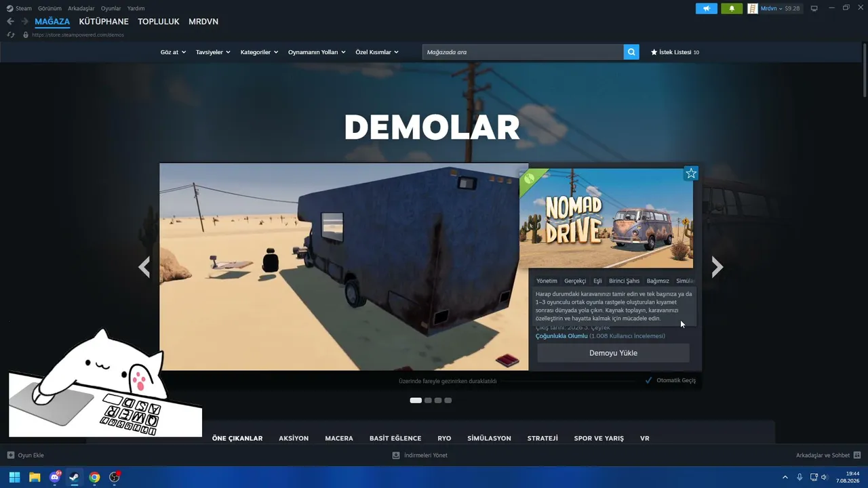Image resolution: width=868 pixels, height=488 pixels.
Task: Select the fourth carousel page dot
Action: (x=448, y=401)
